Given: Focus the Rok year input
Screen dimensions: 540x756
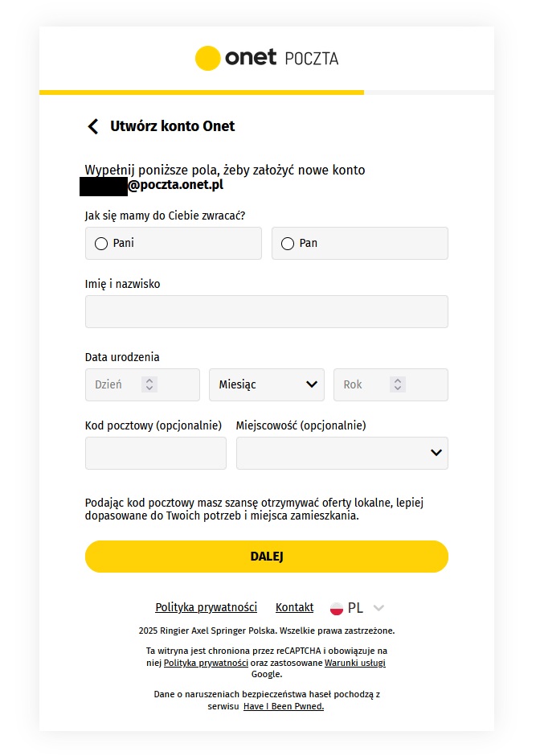Looking at the screenshot, I should point(358,384).
